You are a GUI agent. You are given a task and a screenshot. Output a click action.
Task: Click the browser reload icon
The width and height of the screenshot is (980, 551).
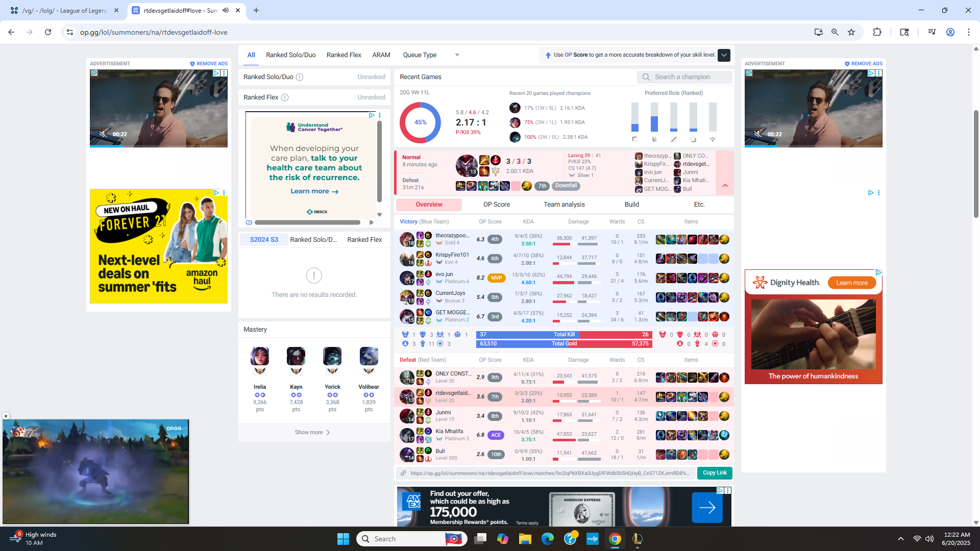pyautogui.click(x=48, y=32)
